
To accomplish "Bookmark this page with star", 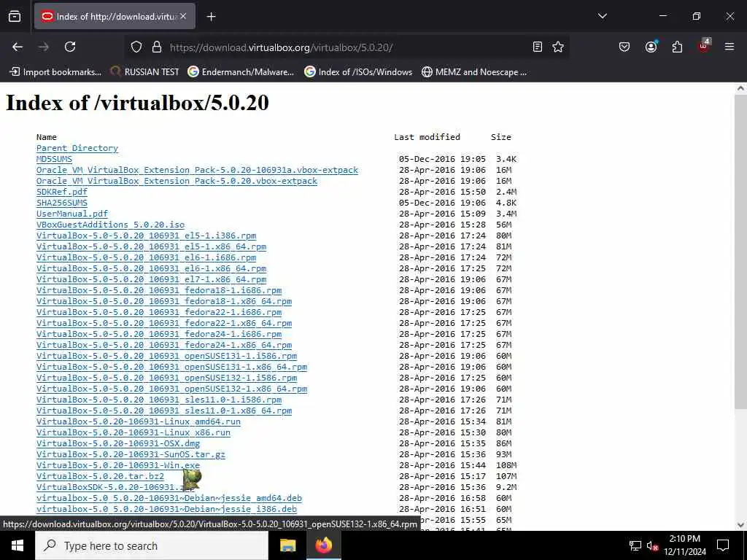I will pyautogui.click(x=558, y=47).
